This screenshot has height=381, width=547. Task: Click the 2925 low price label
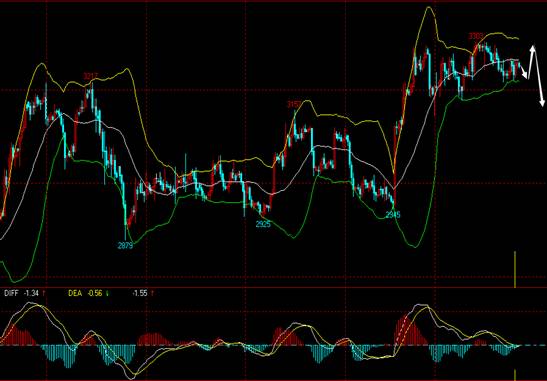263,224
